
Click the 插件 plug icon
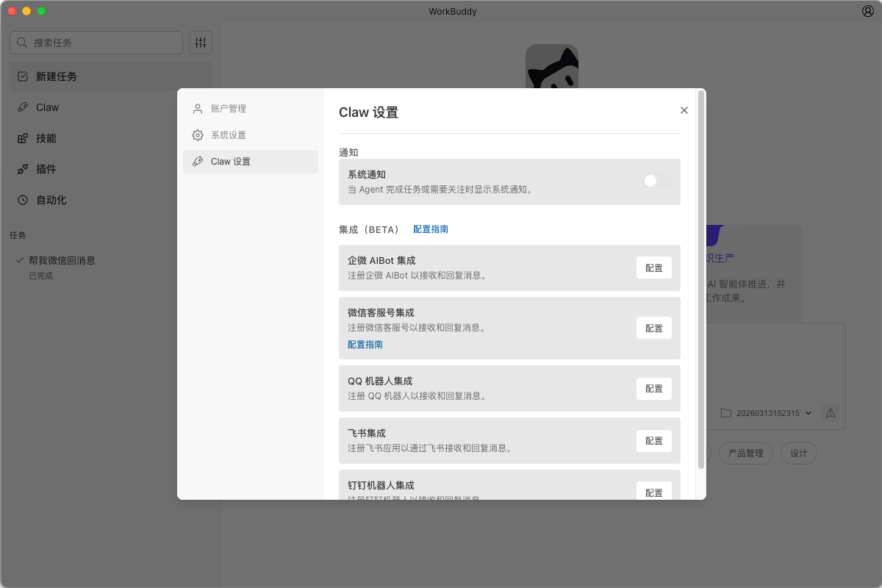point(23,169)
